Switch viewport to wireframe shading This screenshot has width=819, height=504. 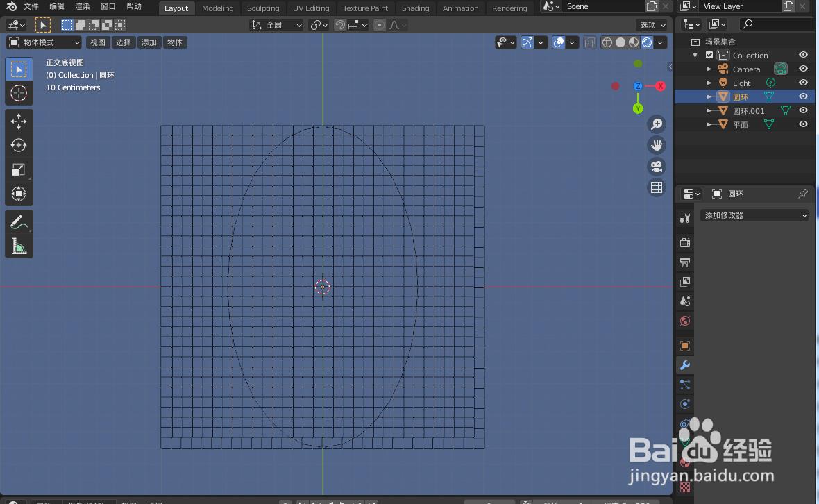(607, 42)
